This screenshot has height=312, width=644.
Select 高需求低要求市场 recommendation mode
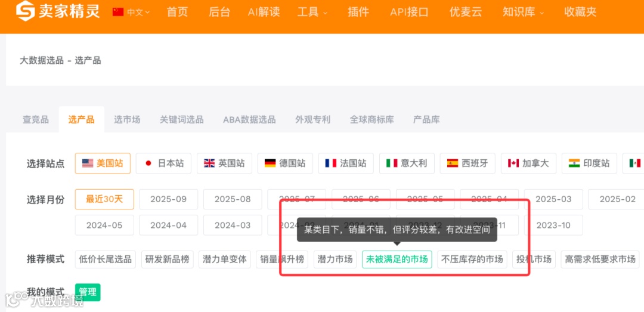click(x=600, y=260)
